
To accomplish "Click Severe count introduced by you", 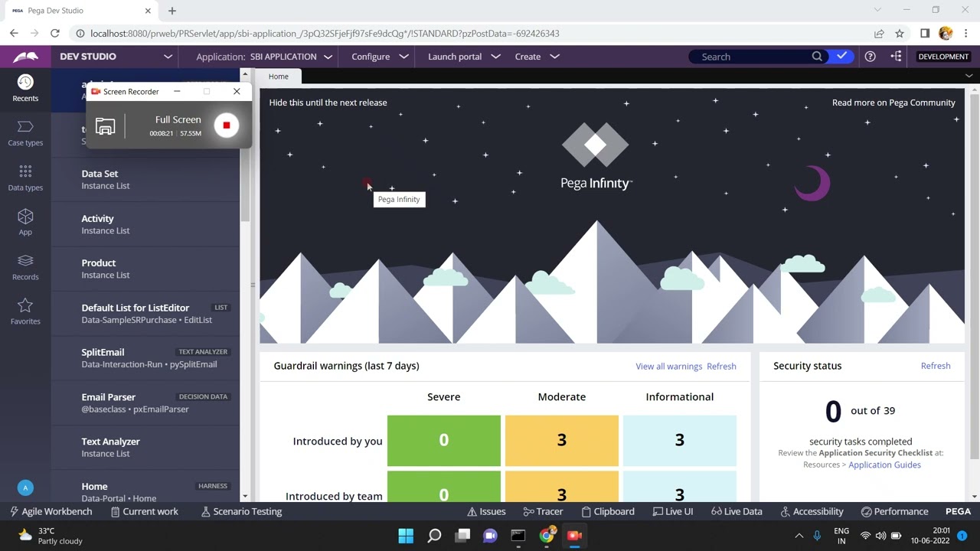I will [444, 441].
